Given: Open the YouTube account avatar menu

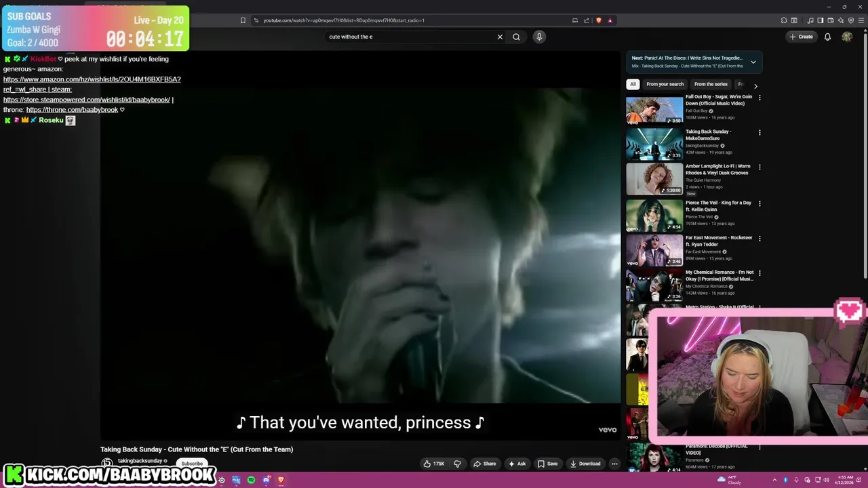Looking at the screenshot, I should point(847,37).
